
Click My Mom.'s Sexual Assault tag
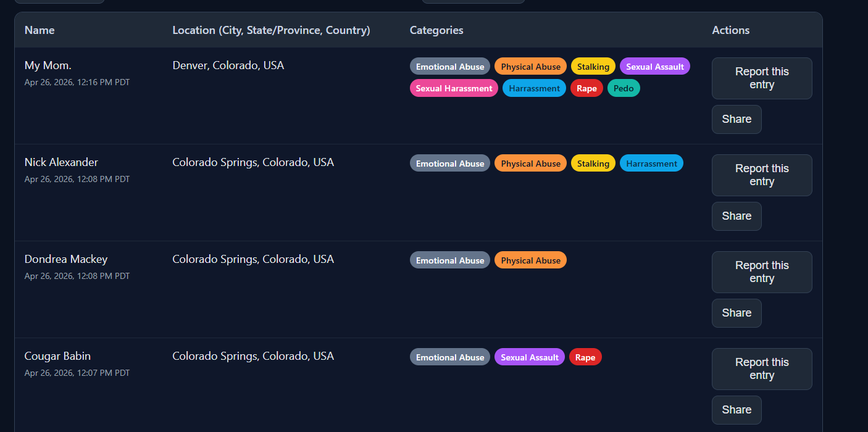655,67
